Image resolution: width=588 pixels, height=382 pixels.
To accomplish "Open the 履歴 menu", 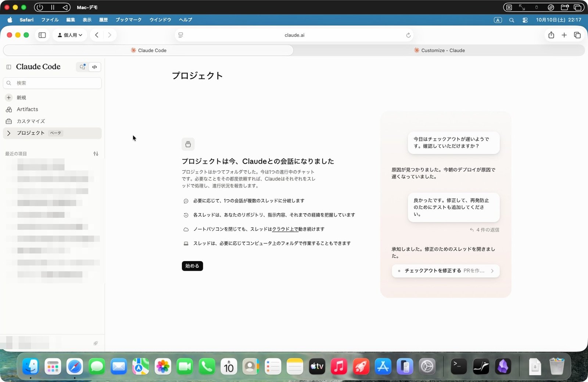I will [x=103, y=20].
